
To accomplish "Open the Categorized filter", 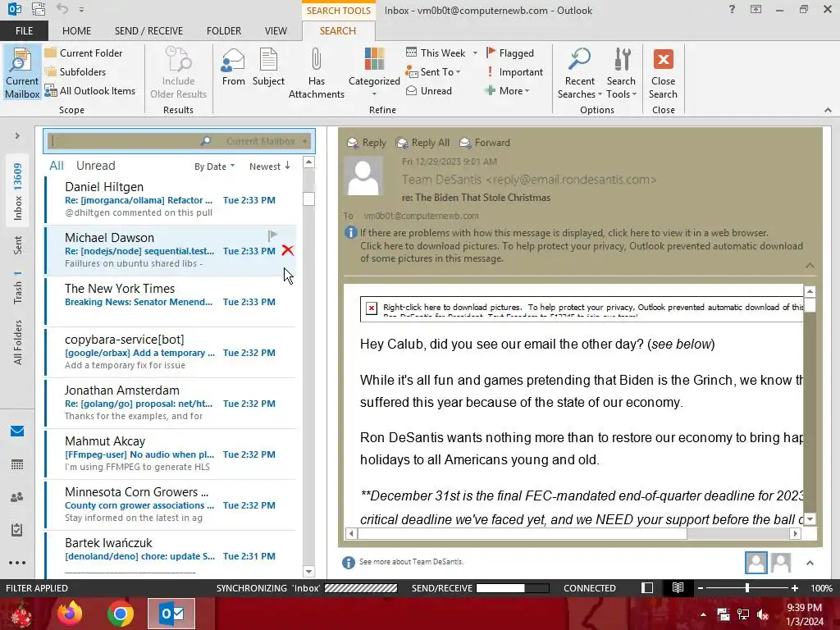I will (374, 72).
